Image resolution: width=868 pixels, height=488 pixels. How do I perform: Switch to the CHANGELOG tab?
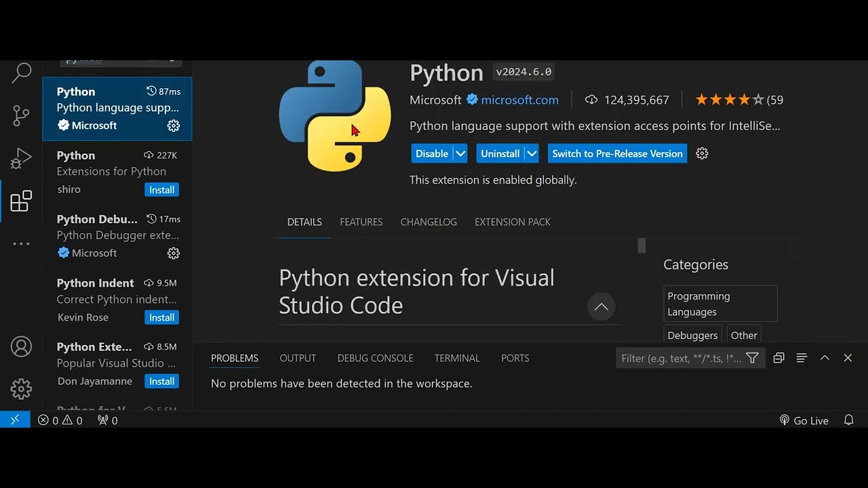pos(429,222)
